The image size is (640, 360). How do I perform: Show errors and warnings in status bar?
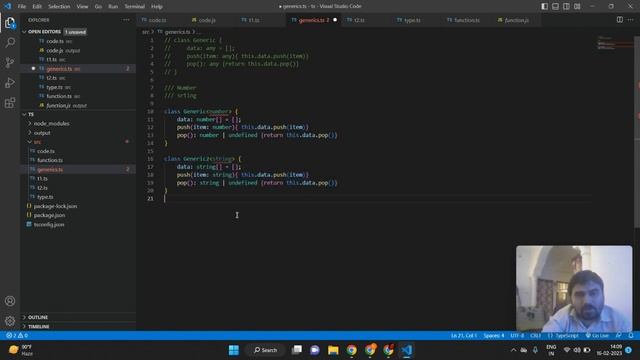(17, 336)
